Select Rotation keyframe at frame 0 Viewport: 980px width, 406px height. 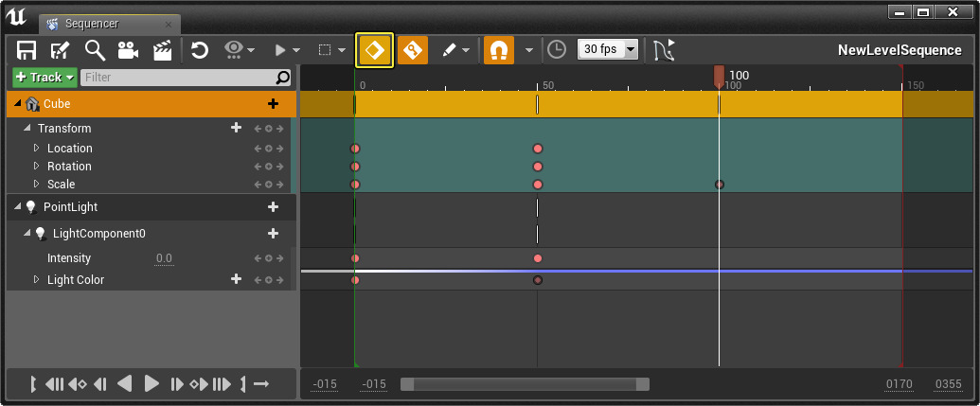(x=355, y=167)
